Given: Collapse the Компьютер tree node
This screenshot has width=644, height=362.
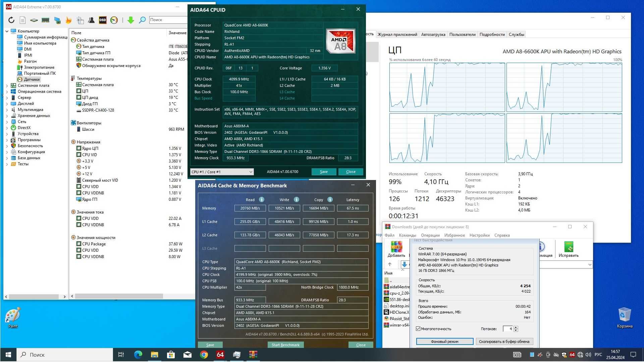Looking at the screenshot, I should [7, 31].
